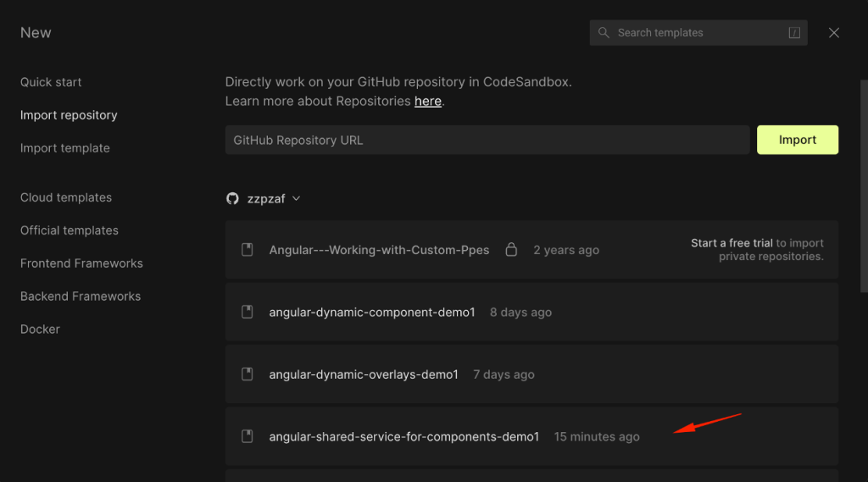Open Cloud templates category

tap(66, 197)
